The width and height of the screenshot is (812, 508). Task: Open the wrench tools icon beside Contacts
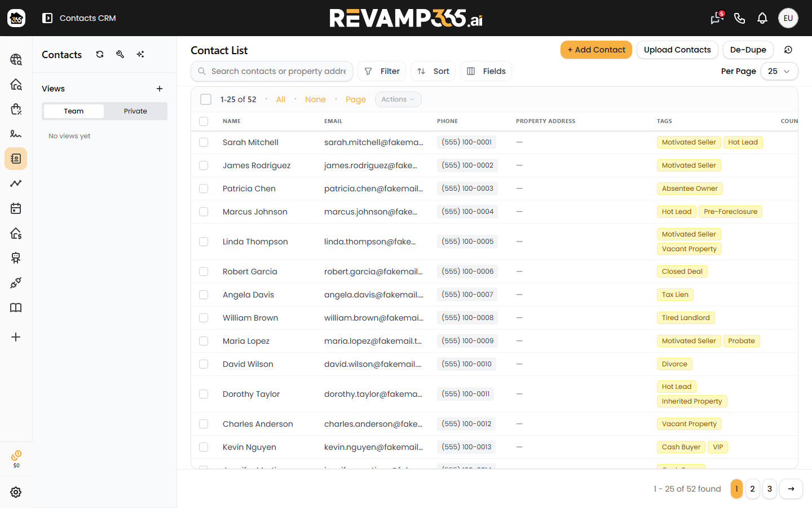[120, 54]
